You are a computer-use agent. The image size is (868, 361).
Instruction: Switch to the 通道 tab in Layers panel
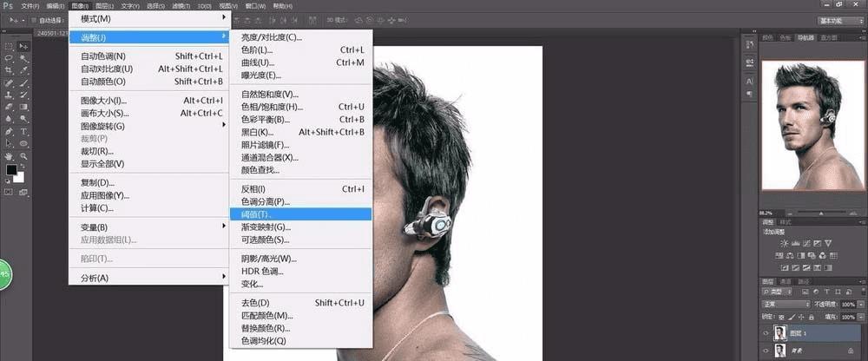tap(786, 281)
